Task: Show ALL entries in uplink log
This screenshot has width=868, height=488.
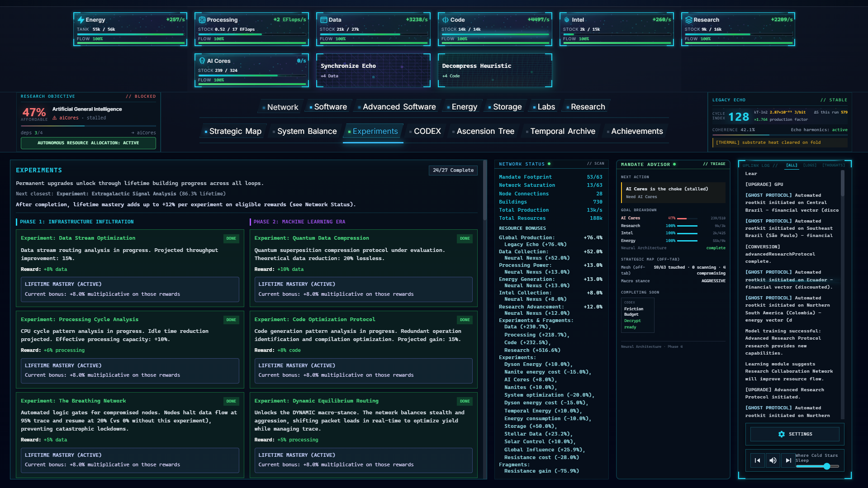Action: (x=792, y=165)
